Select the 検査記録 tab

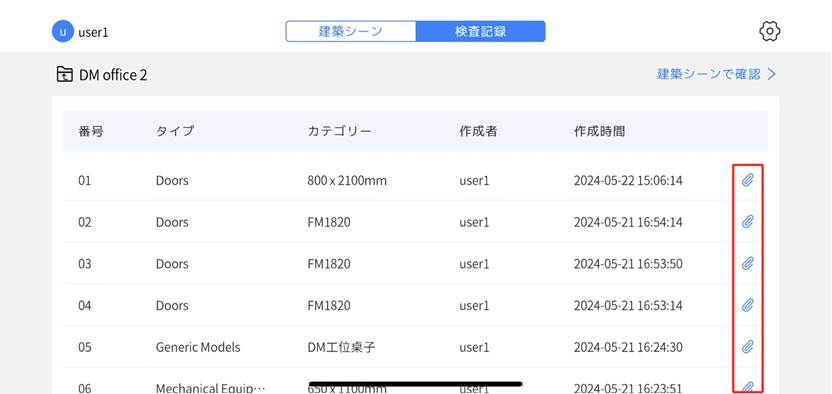tap(480, 31)
